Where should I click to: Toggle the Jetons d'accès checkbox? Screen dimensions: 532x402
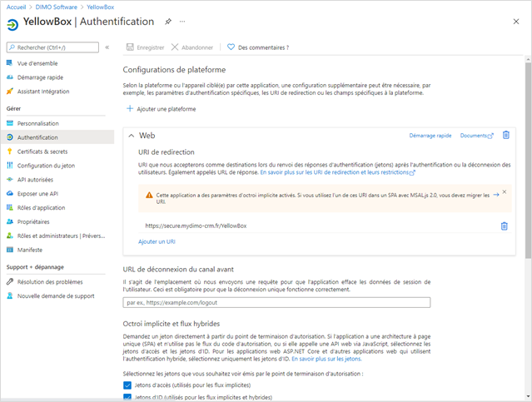tap(127, 385)
